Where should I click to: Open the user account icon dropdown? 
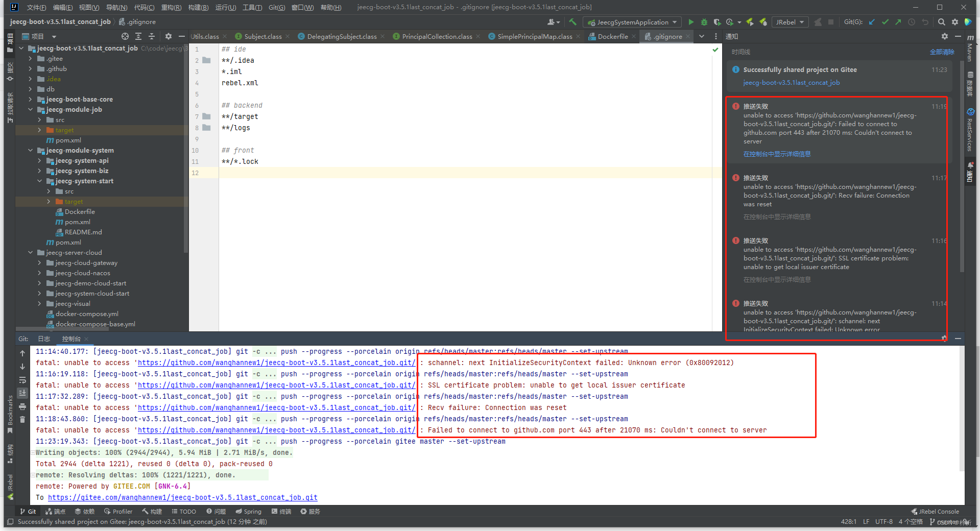pos(554,22)
